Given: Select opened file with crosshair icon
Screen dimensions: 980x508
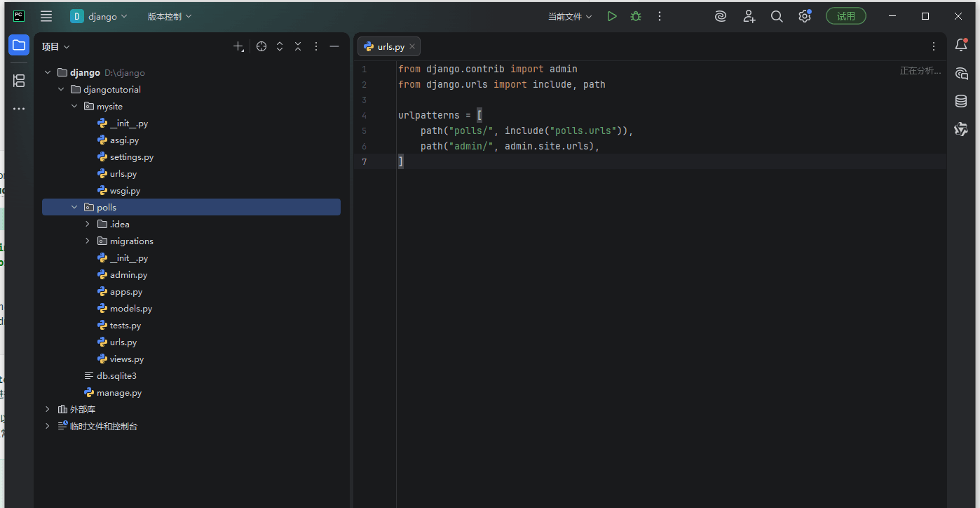Looking at the screenshot, I should [x=261, y=46].
